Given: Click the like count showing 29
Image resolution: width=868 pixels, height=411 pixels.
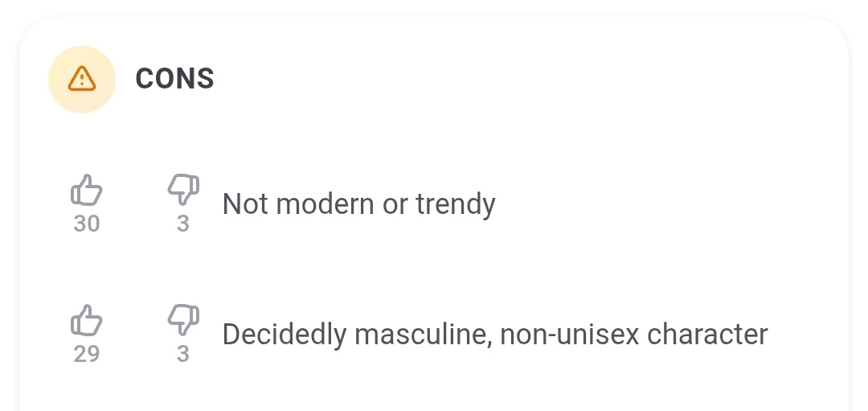Looking at the screenshot, I should 87,353.
